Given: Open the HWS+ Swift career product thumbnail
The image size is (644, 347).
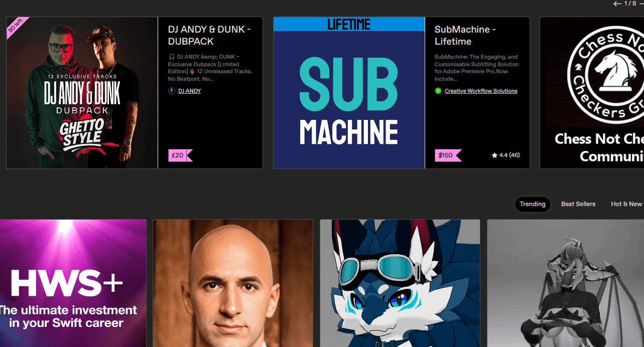Looking at the screenshot, I should [x=73, y=283].
